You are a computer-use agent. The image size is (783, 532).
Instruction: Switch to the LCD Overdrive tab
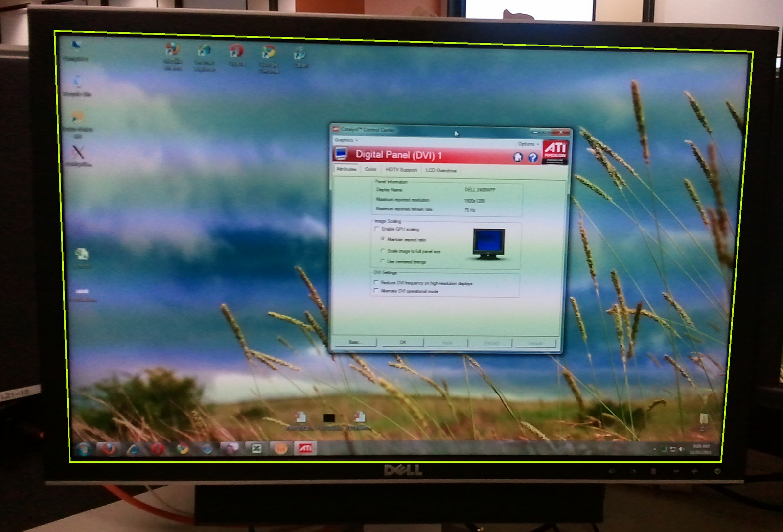(441, 170)
